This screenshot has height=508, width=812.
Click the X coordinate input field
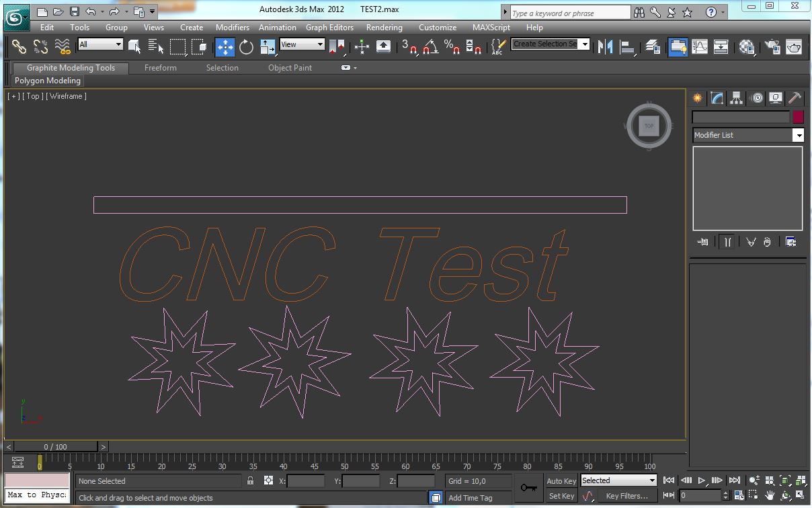pyautogui.click(x=306, y=480)
